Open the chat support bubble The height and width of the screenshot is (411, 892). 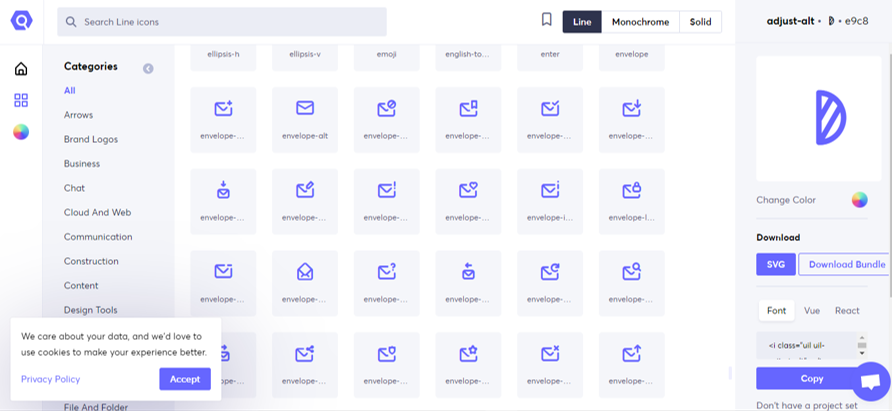(871, 381)
